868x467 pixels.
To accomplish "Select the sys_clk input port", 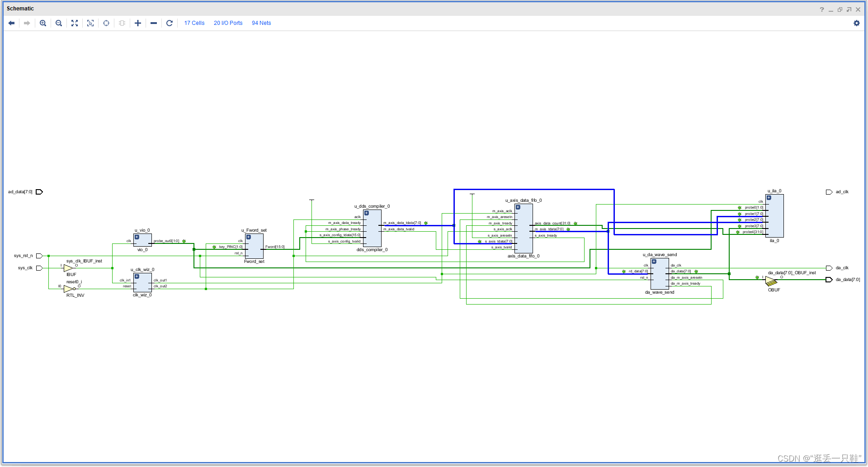I will [x=39, y=268].
